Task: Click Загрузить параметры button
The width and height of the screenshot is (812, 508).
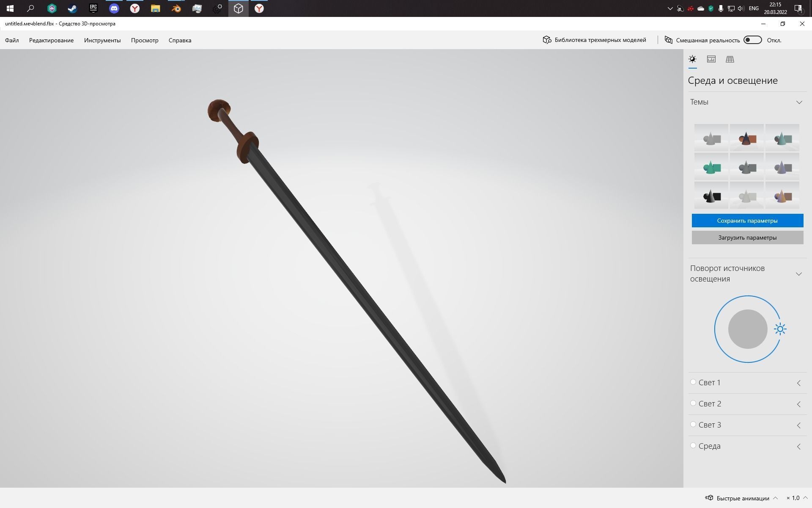Action: (x=747, y=237)
